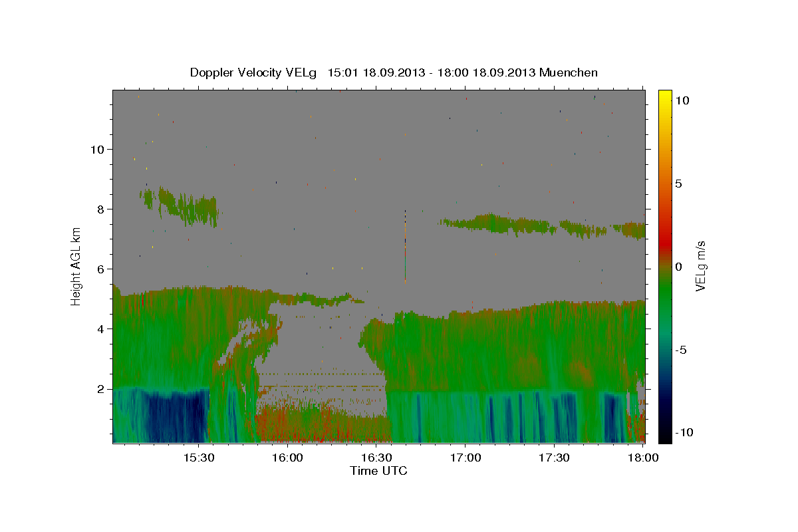Click the colorbar value -10 label
Viewport: 798px width, 532px height.
684,432
